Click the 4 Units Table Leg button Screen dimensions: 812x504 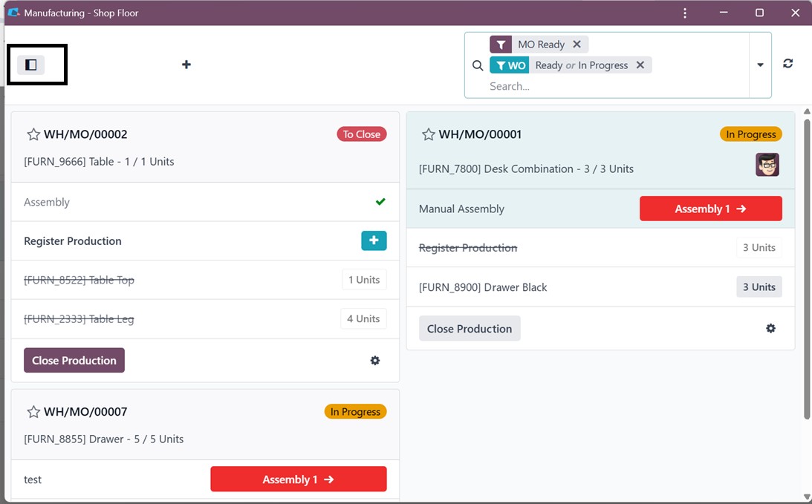[x=363, y=318]
